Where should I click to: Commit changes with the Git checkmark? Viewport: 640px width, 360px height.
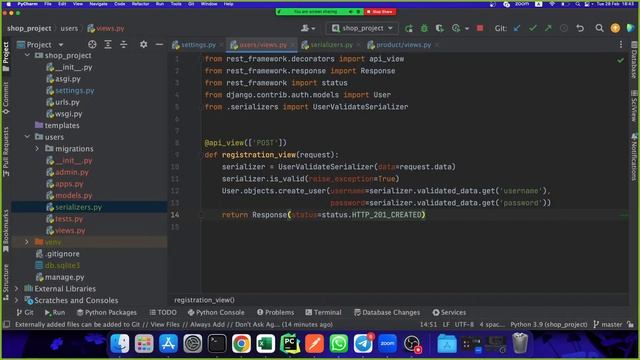pos(533,28)
